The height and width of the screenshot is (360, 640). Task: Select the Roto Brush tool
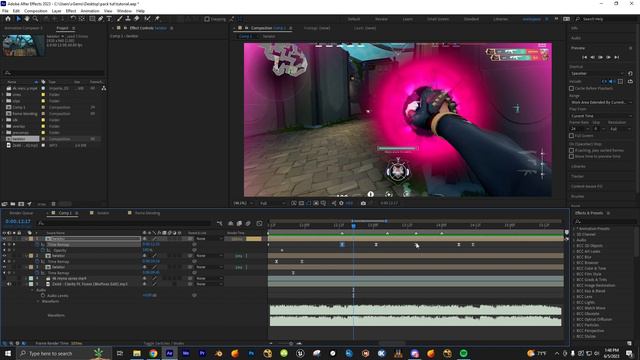pos(147,19)
